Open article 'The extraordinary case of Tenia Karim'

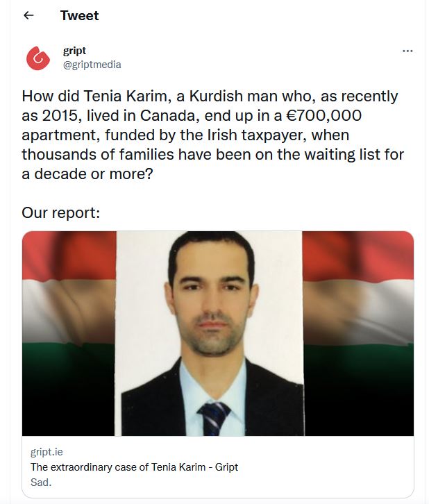(135, 467)
